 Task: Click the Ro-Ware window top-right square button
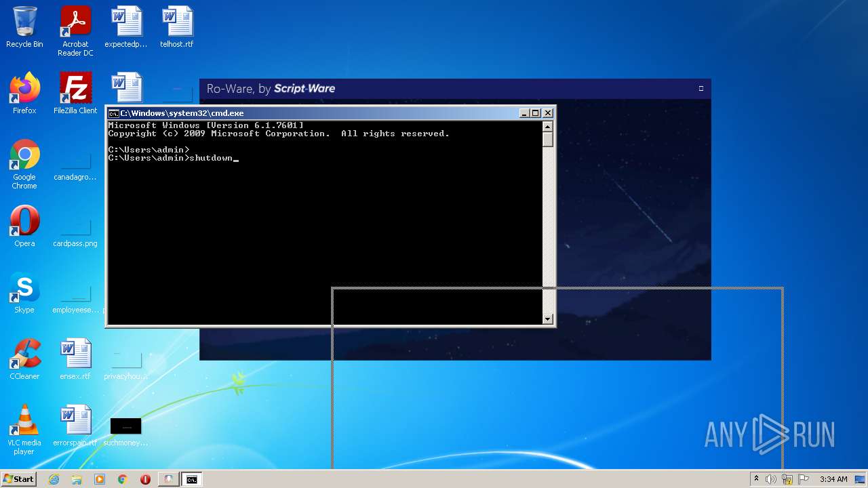point(701,88)
